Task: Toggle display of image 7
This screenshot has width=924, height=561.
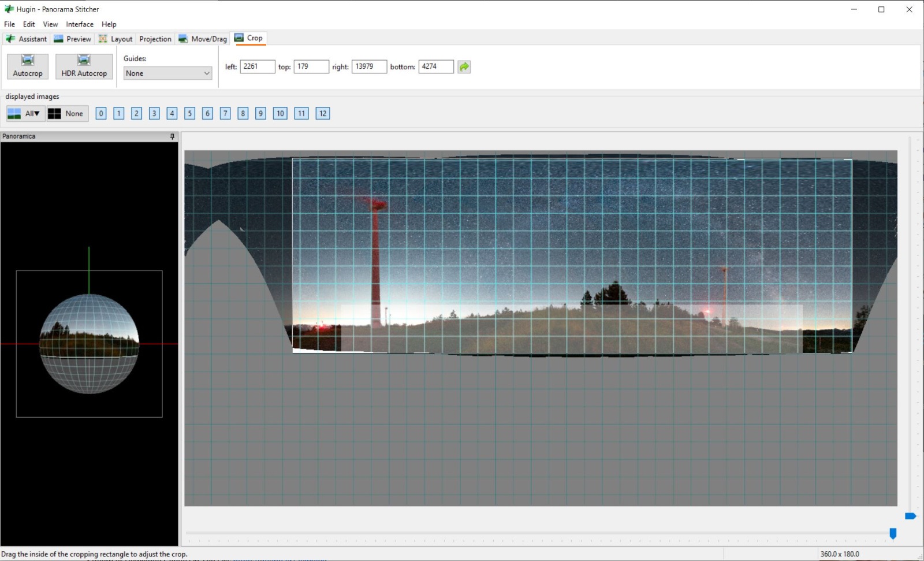Action: click(x=225, y=114)
